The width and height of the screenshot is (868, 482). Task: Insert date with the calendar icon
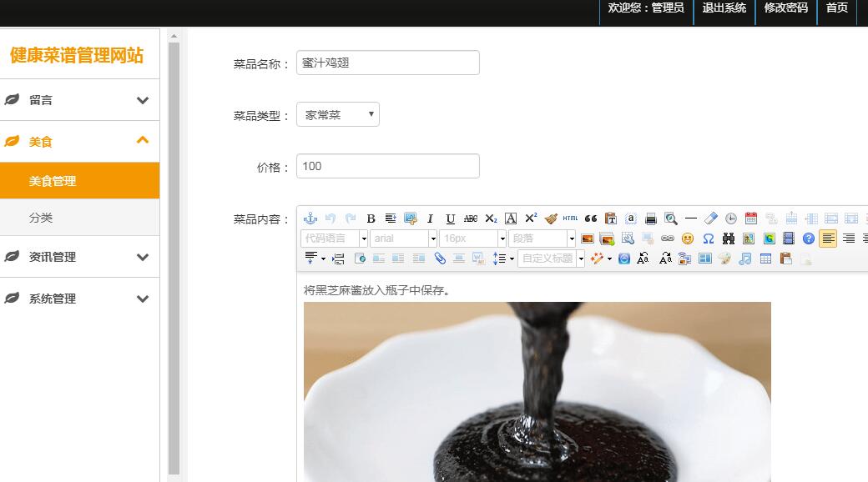coord(750,218)
